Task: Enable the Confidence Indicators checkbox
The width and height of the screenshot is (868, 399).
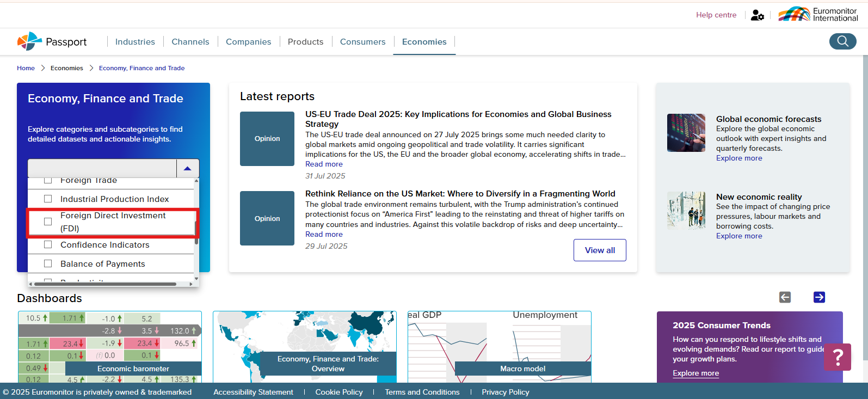Action: pos(48,245)
